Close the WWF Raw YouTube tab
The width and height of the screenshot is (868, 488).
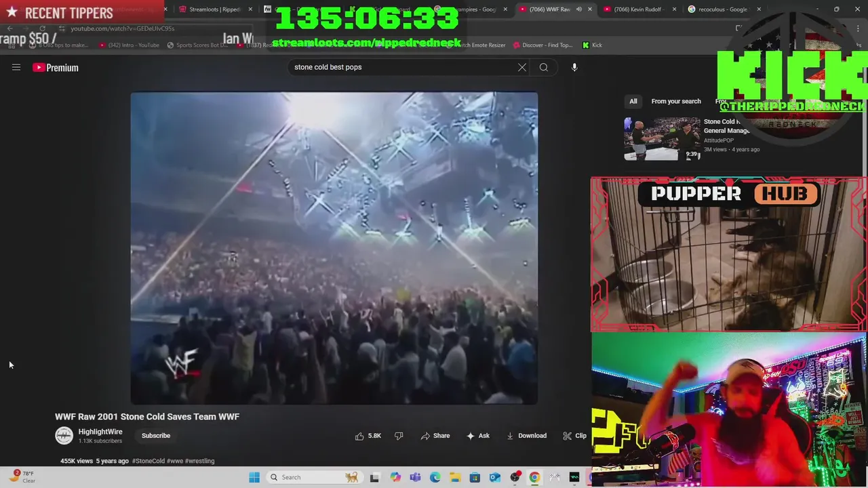tap(589, 9)
